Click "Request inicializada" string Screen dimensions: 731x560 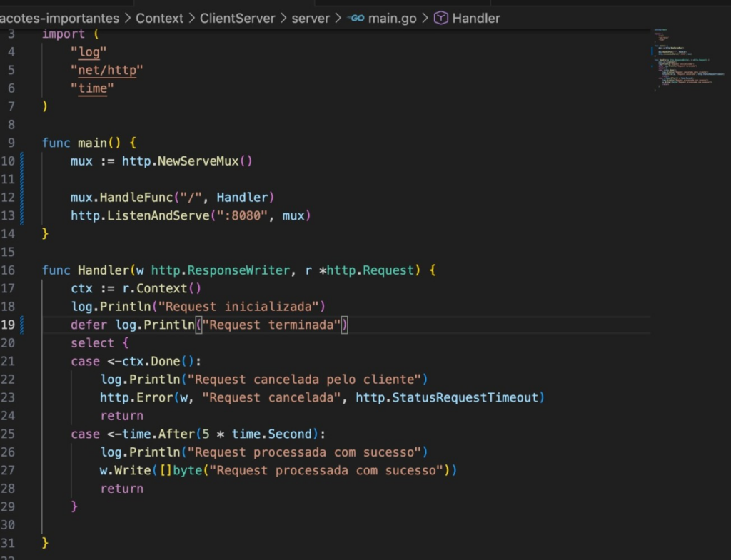(x=238, y=307)
